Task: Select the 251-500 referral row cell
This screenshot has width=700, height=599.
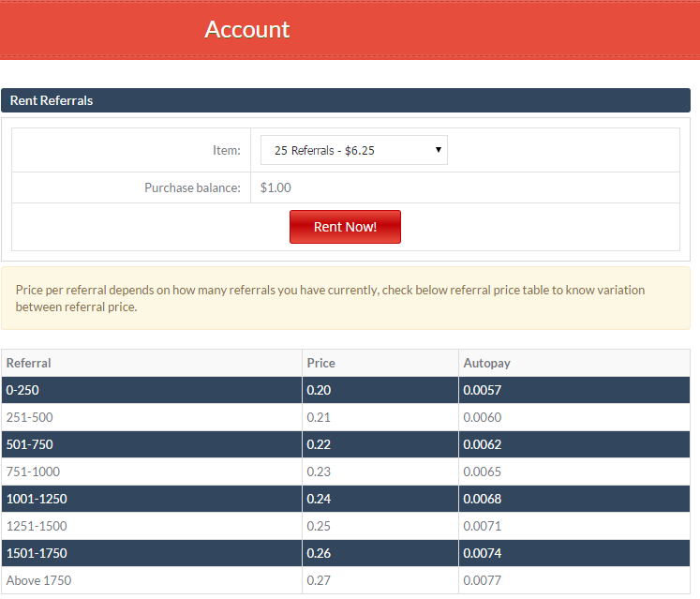Action: [x=152, y=417]
